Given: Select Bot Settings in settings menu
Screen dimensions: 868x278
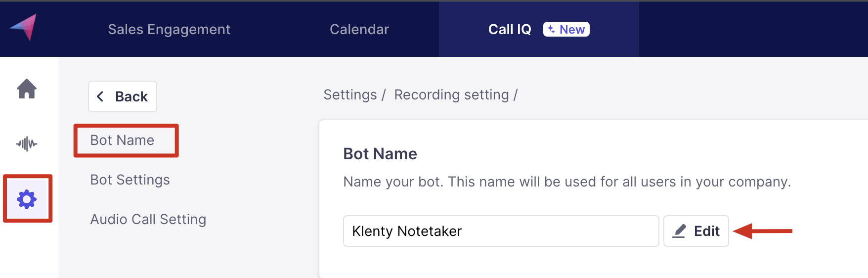Looking at the screenshot, I should pyautogui.click(x=130, y=180).
